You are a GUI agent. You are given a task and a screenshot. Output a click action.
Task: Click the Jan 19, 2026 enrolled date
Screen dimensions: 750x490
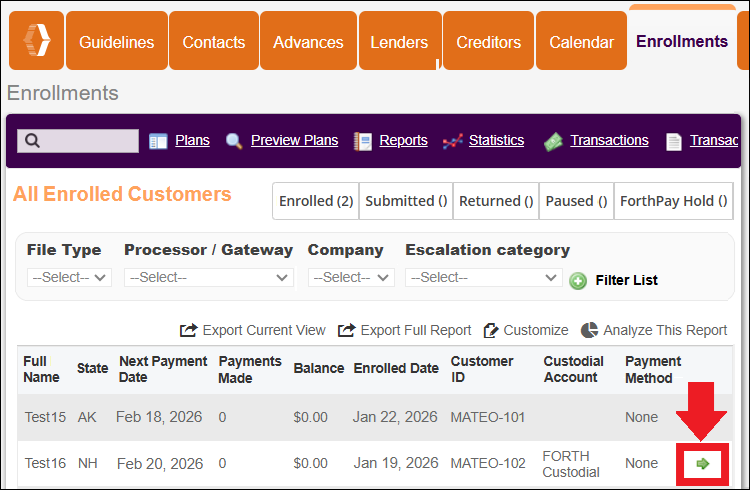(x=396, y=463)
